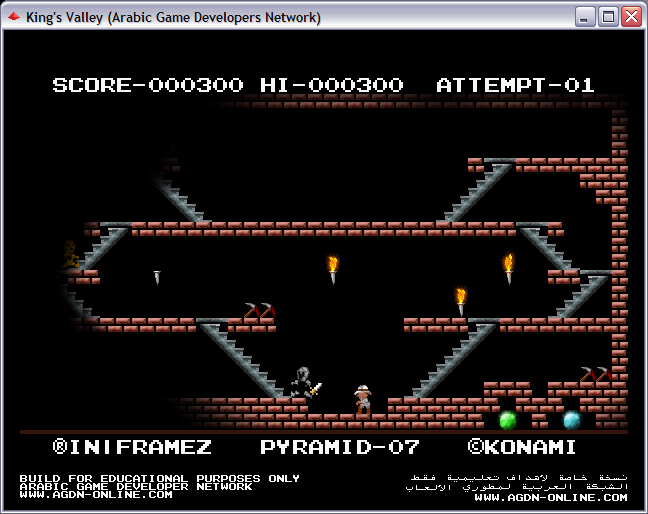Click the SCORE-000300 readout
Image resolution: width=648 pixels, height=514 pixels.
point(148,85)
